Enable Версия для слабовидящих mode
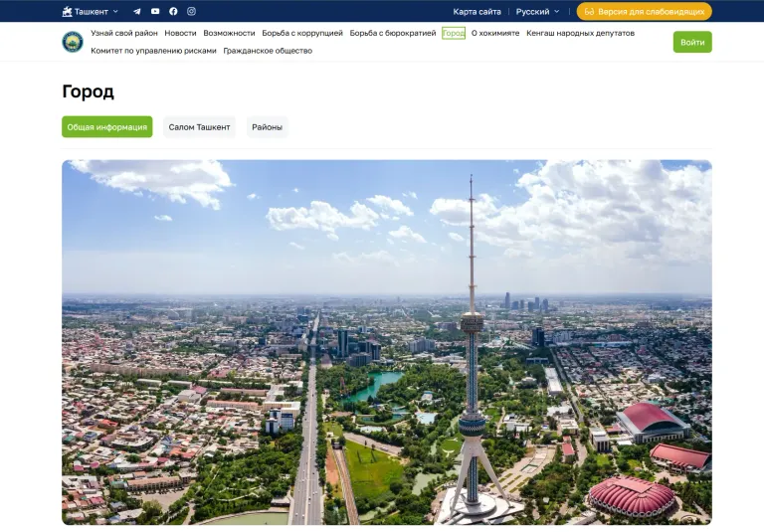The image size is (764, 532). [x=645, y=11]
